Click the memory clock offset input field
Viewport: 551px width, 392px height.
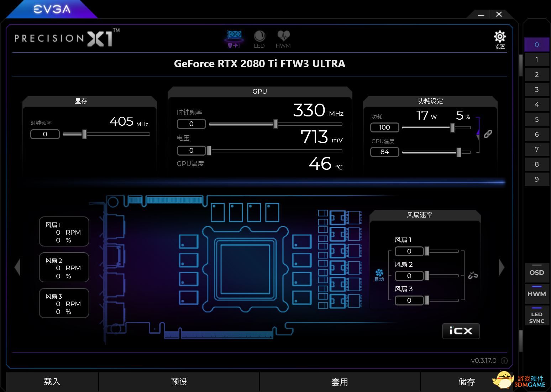click(x=45, y=134)
